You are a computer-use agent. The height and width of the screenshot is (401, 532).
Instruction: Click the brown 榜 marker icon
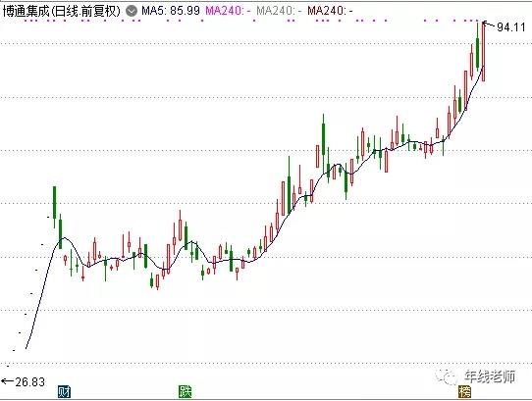(465, 391)
